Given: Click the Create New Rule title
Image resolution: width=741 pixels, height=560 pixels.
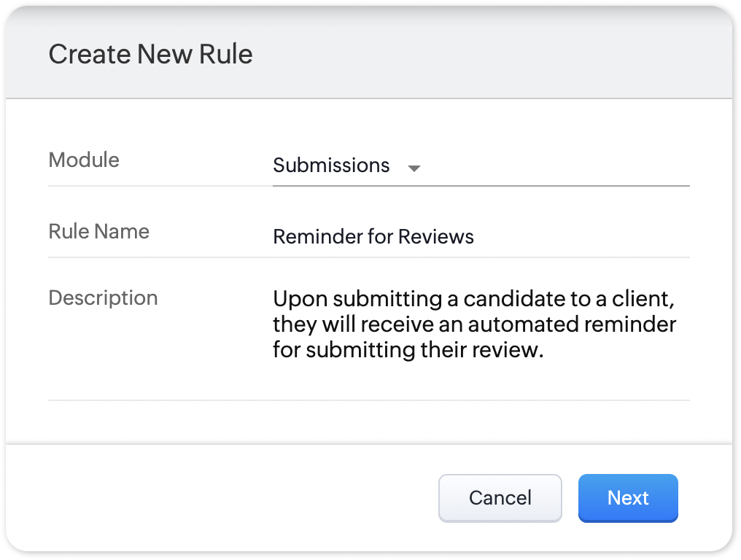Looking at the screenshot, I should click(x=150, y=55).
